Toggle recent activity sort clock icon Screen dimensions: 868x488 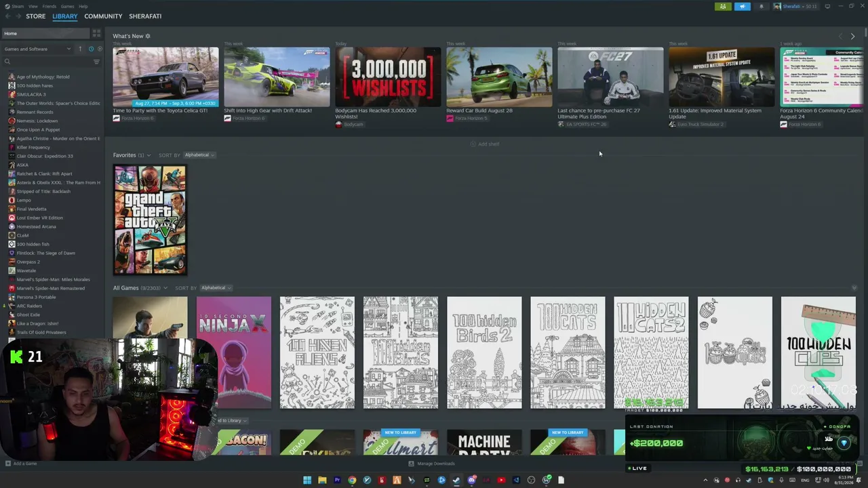(91, 49)
